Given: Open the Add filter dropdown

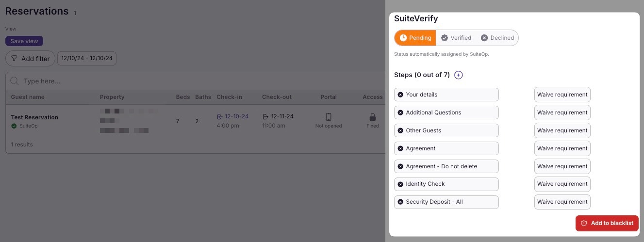Looking at the screenshot, I should pos(30,59).
